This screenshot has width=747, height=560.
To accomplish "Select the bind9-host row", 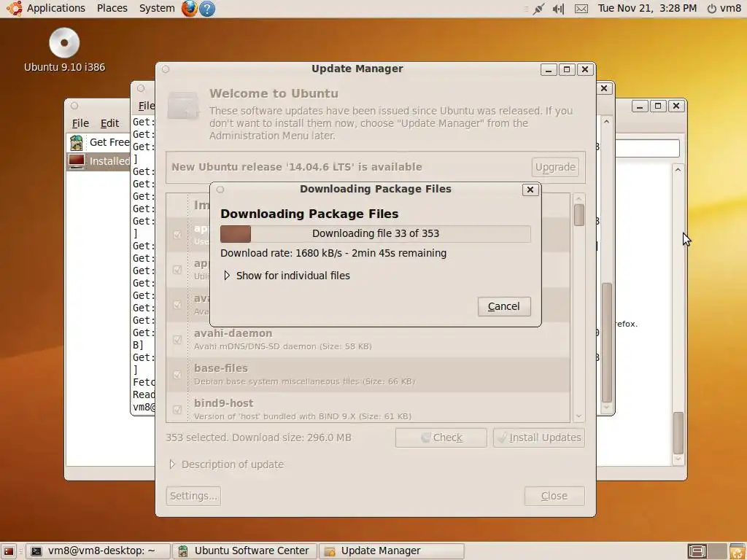I will [x=368, y=408].
